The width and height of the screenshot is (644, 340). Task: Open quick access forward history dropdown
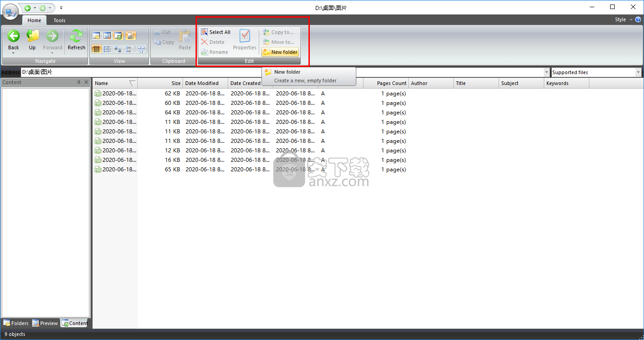tap(50, 8)
